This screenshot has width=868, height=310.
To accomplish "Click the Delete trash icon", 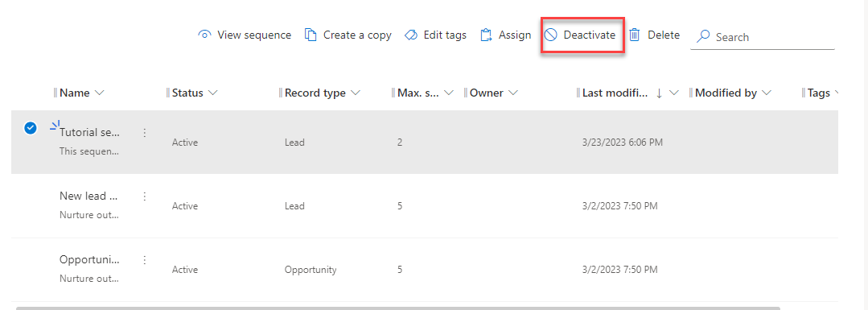I will click(635, 35).
